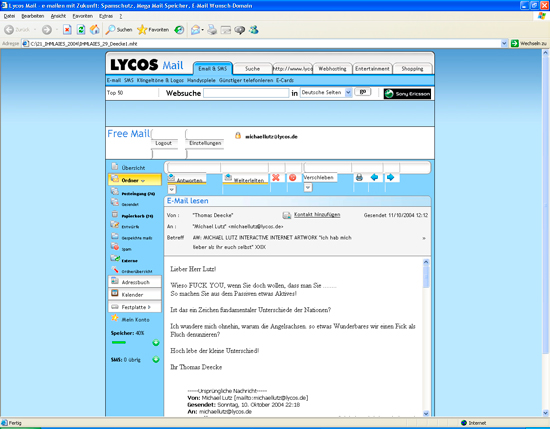
Task: Go to next email with right arrow
Action: (390, 177)
